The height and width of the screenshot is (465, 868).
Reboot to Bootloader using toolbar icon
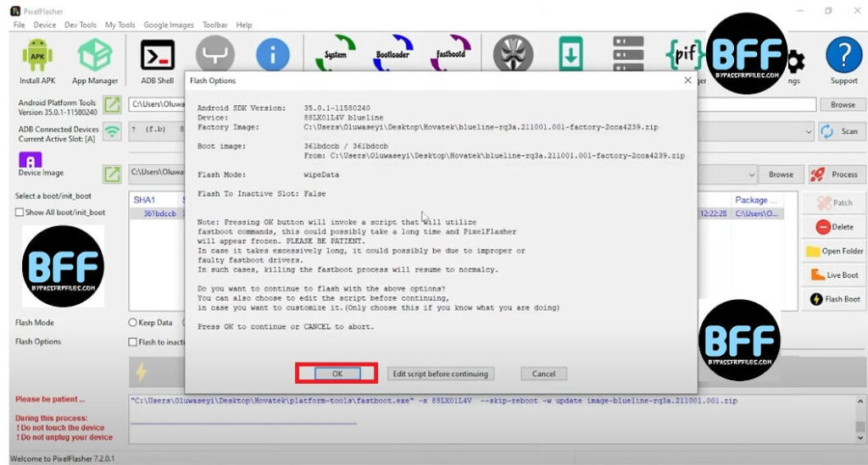(392, 56)
